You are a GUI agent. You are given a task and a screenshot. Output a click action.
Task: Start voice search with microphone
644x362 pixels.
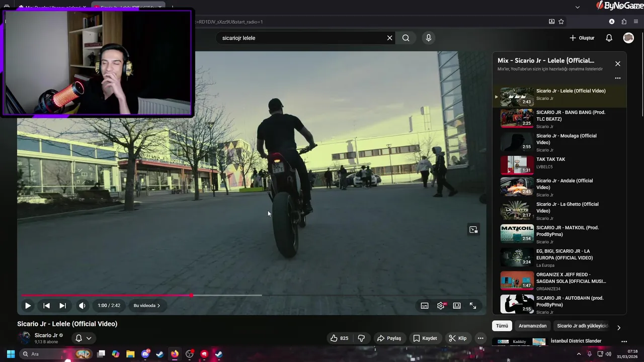pyautogui.click(x=429, y=38)
